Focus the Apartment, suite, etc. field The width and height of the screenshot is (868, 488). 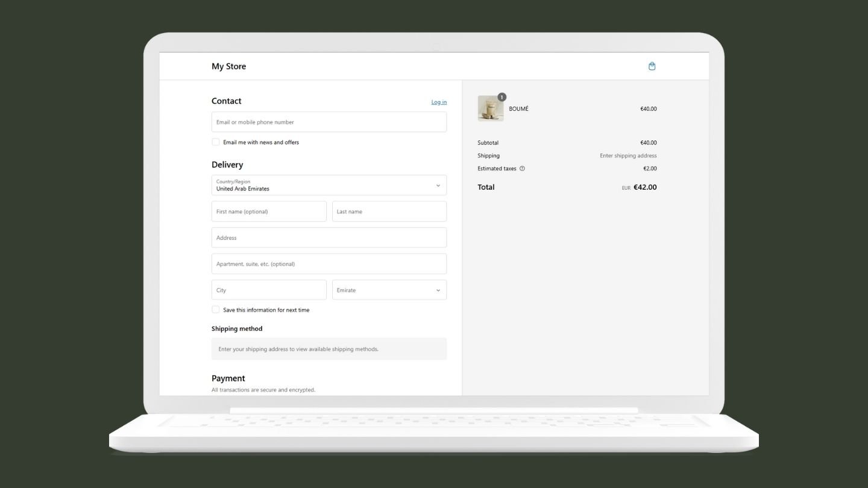[x=329, y=264]
